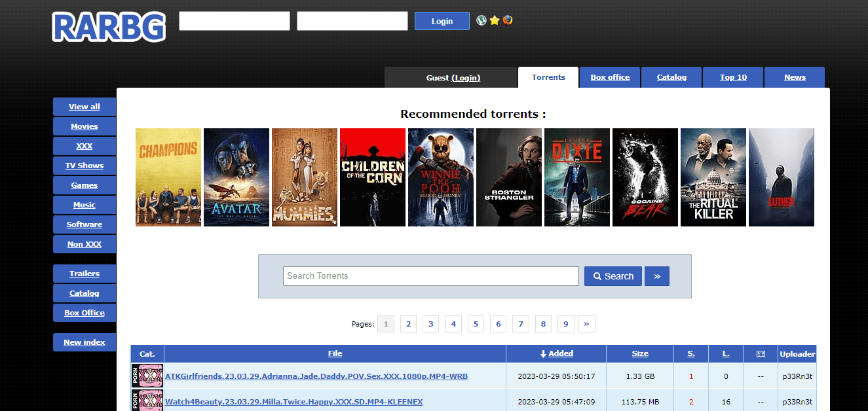Viewport: 868px width, 411px height.
Task: Select the Non XXX sidebar filter
Action: pyautogui.click(x=85, y=244)
